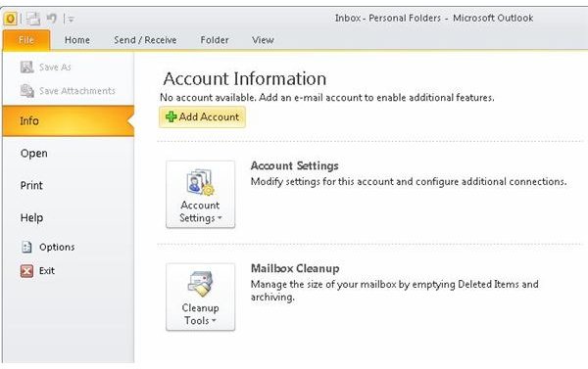Select Open in the backstage menu

tap(34, 154)
